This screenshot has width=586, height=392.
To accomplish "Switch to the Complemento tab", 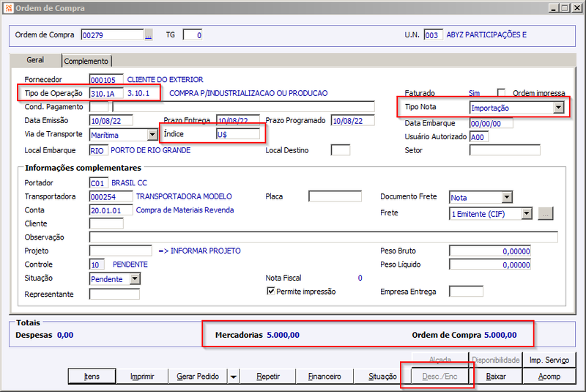I will (86, 61).
